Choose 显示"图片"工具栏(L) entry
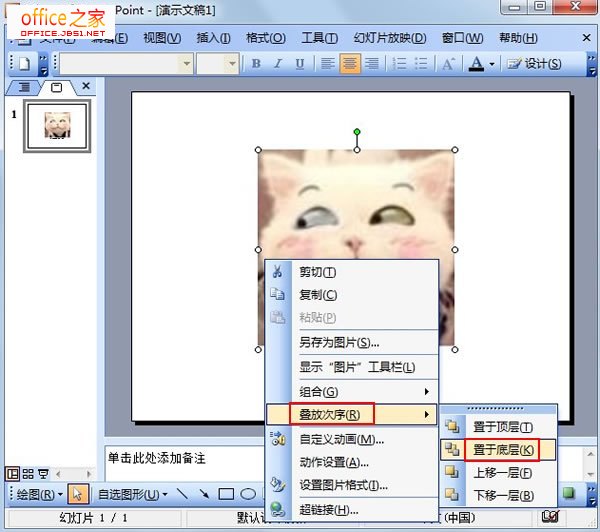 point(352,367)
